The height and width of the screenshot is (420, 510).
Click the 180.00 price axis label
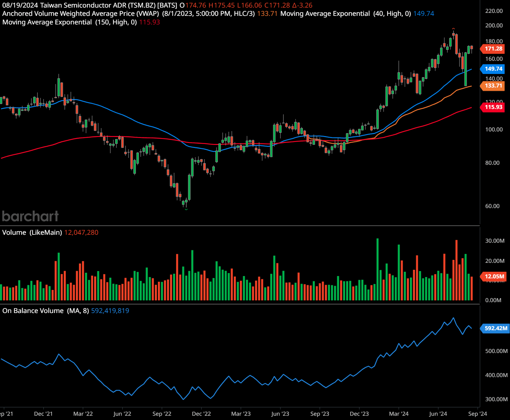point(494,41)
